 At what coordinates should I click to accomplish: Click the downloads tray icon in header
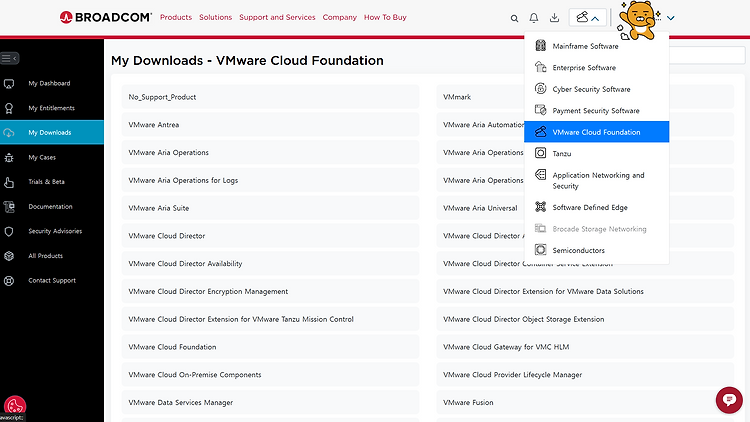(554, 18)
